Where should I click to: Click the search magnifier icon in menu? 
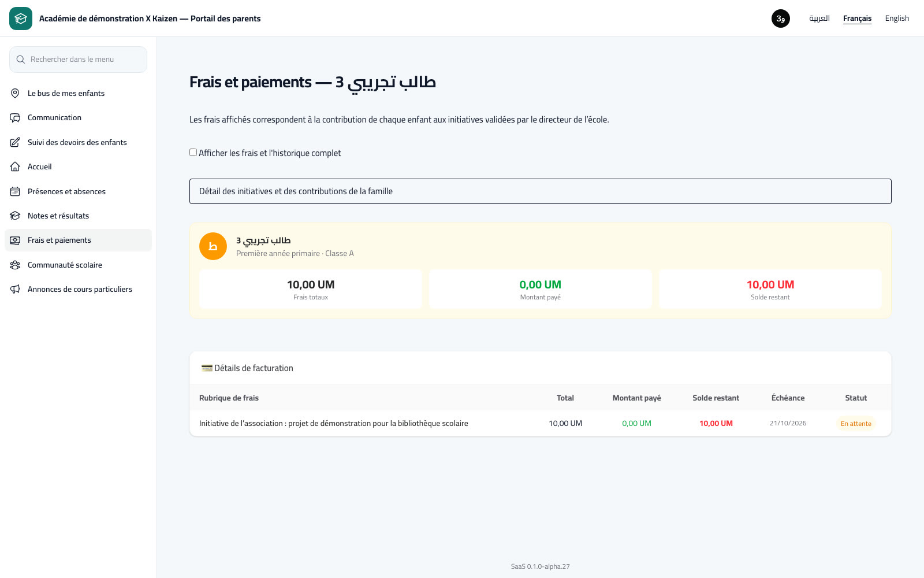pyautogui.click(x=21, y=60)
